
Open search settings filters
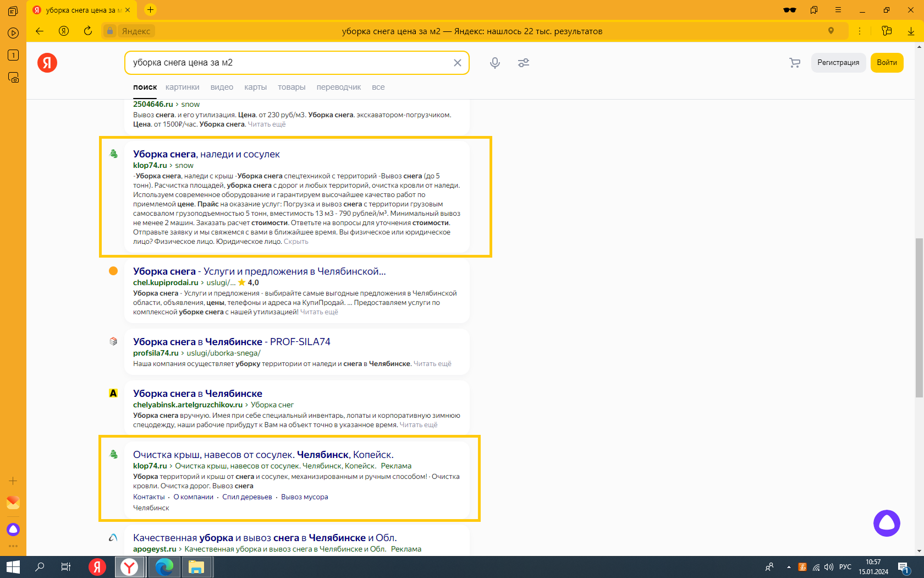[x=524, y=63]
